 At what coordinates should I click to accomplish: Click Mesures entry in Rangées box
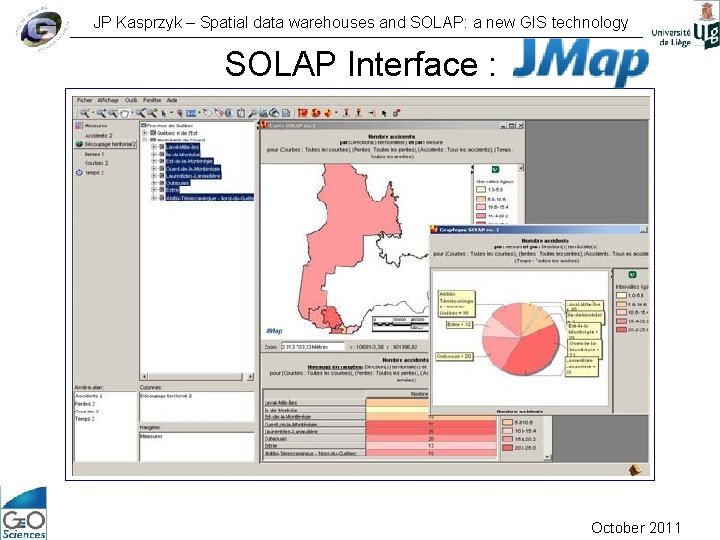pyautogui.click(x=151, y=436)
